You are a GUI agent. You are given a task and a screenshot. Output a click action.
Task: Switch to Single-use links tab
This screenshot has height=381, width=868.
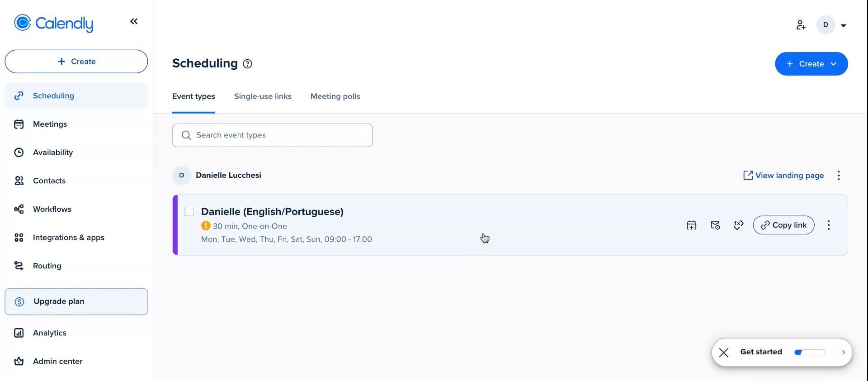263,96
